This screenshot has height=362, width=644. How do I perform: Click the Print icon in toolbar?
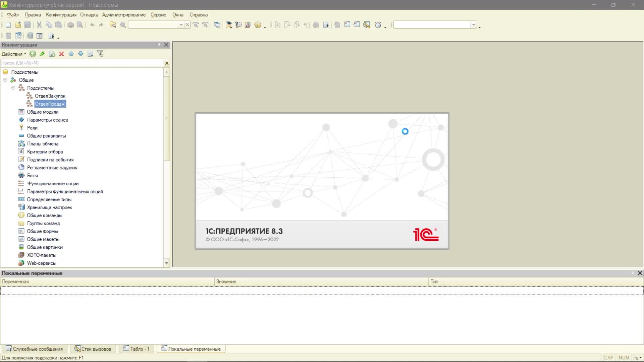pyautogui.click(x=70, y=25)
